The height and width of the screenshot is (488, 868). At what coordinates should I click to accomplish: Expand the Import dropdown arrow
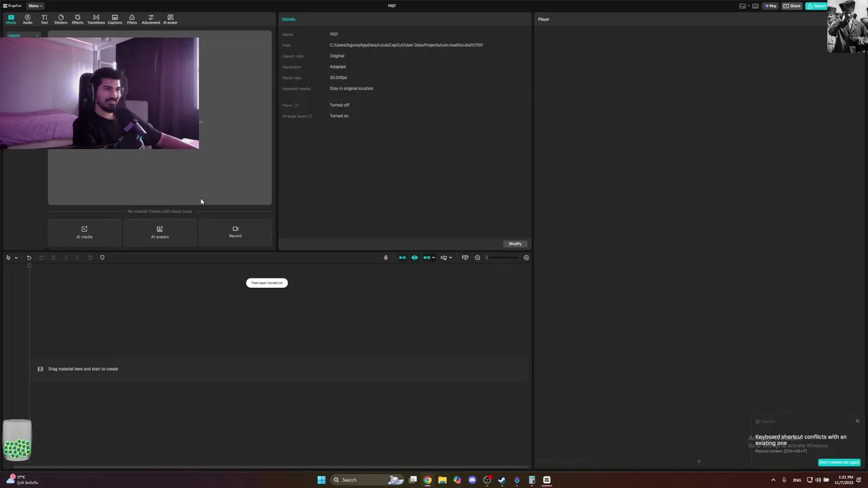pos(36,35)
